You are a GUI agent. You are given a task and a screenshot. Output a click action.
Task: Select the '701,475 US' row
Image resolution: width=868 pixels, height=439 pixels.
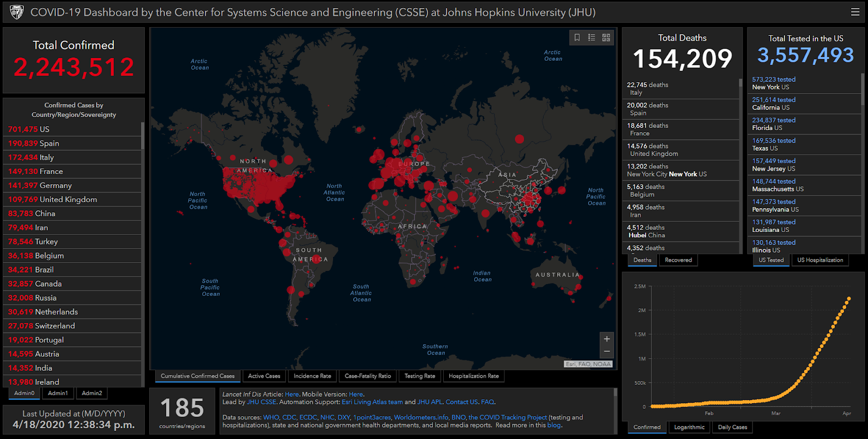73,129
